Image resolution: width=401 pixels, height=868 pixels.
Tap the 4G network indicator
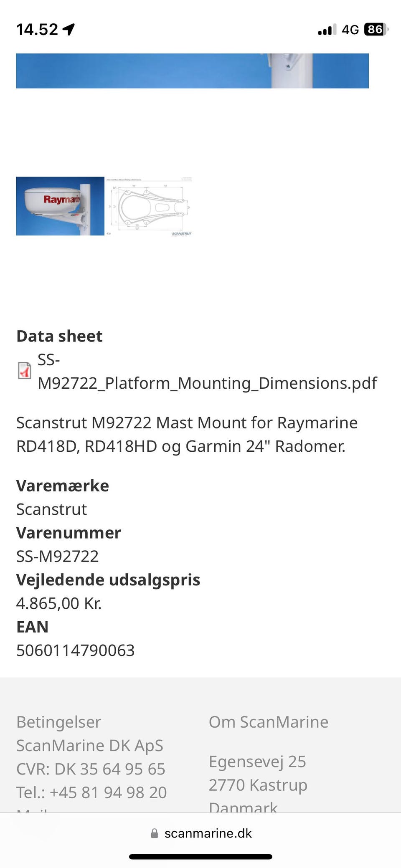[350, 30]
